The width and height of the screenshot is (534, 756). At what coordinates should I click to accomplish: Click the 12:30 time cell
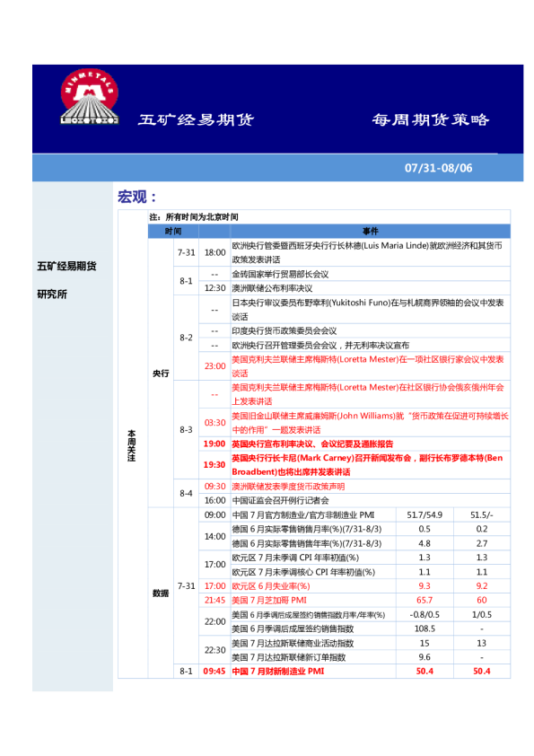[215, 288]
